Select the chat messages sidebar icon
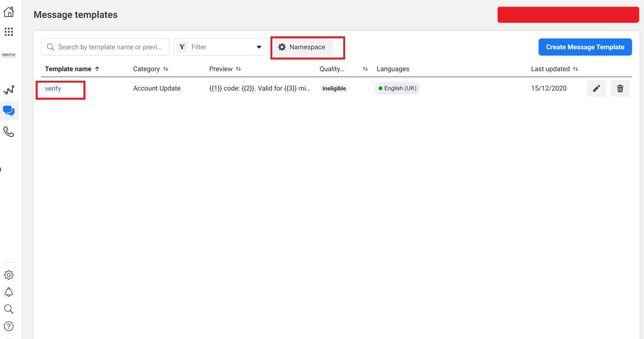 9,111
